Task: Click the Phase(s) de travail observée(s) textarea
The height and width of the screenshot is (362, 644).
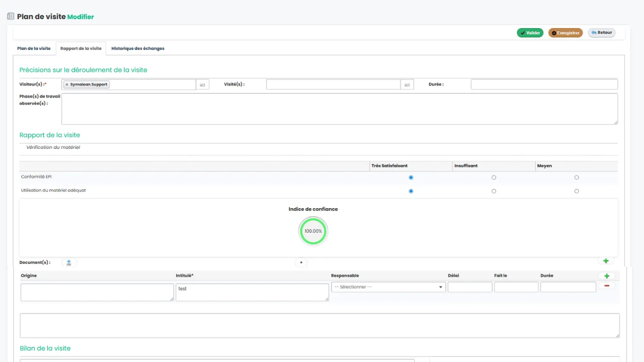Action: 340,109
